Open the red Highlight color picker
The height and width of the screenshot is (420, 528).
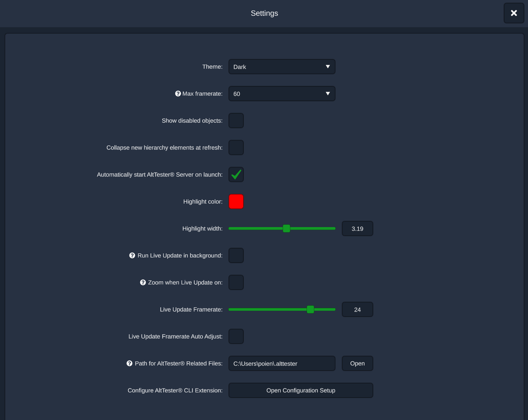tap(236, 201)
